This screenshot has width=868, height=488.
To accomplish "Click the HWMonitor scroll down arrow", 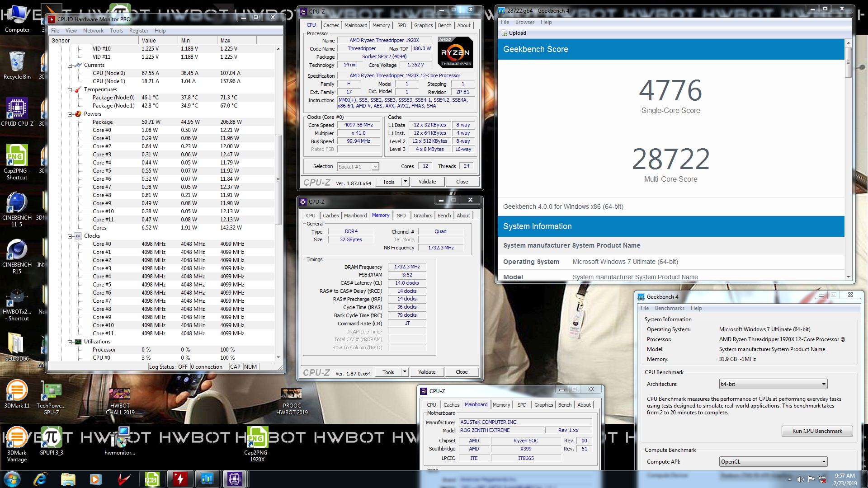I will coord(278,357).
